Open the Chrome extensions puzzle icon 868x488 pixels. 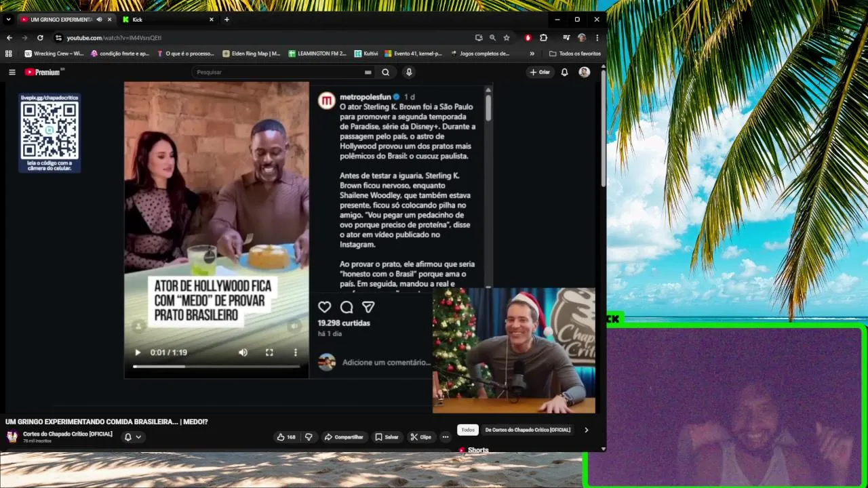click(543, 38)
